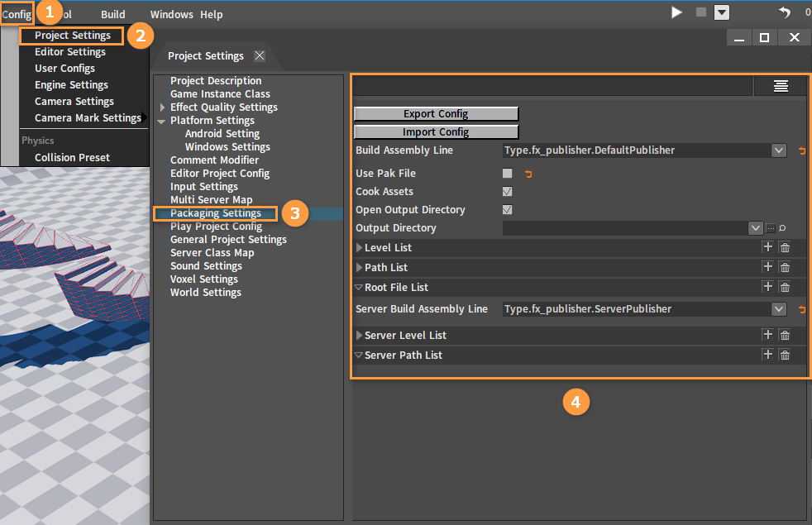
Task: Clear Server Level List trash icon
Action: coord(785,335)
